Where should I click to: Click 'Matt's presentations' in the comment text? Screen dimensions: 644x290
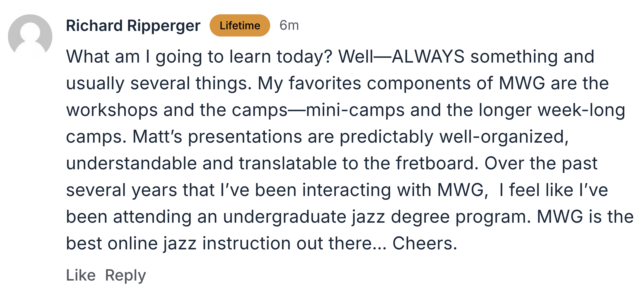tap(217, 137)
